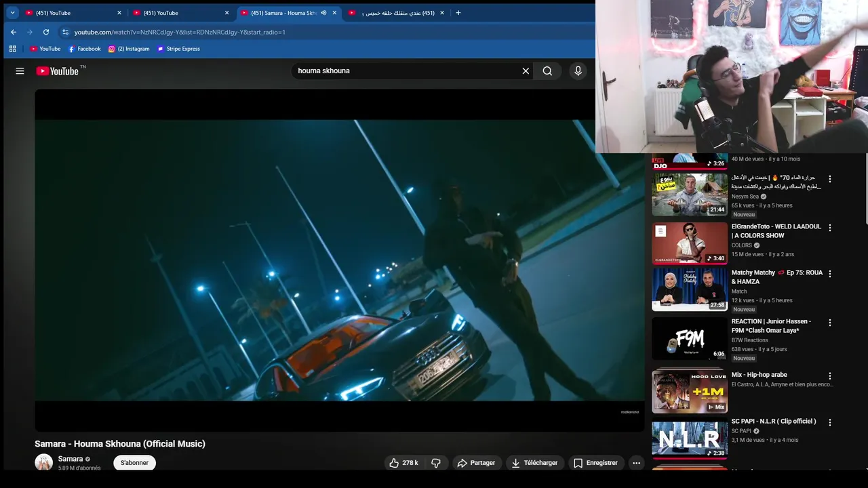Click the 'B7W Reactions' channel name
Viewport: 868px width, 488px height.
coord(749,340)
